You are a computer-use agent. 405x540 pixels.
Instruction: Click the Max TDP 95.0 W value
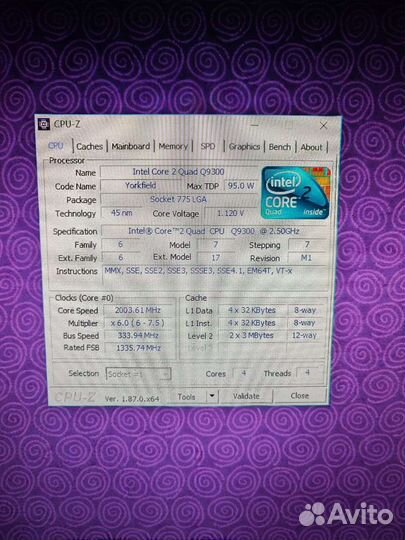[241, 186]
